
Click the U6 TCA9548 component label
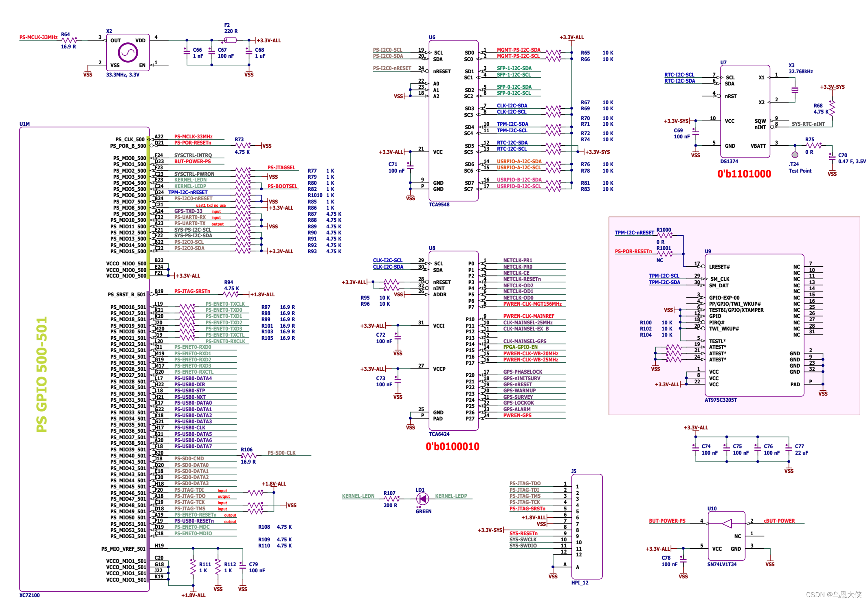point(439,205)
